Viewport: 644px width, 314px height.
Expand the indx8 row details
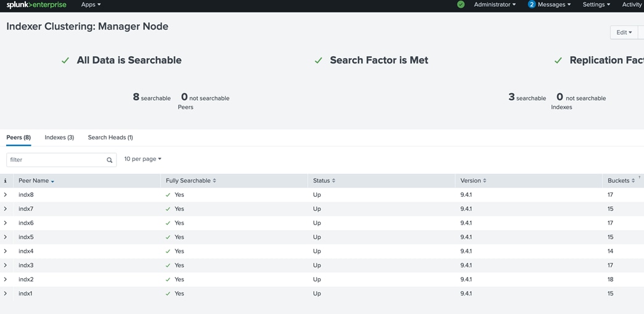5,195
